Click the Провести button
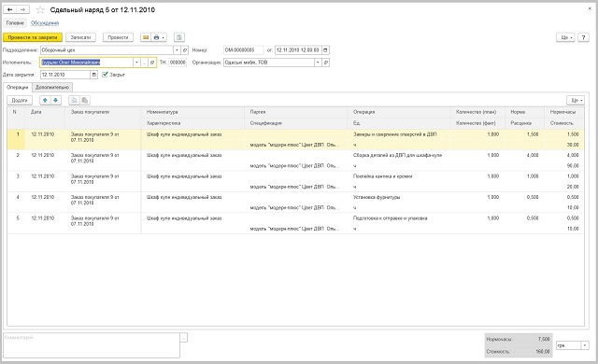598x364 pixels. point(119,37)
